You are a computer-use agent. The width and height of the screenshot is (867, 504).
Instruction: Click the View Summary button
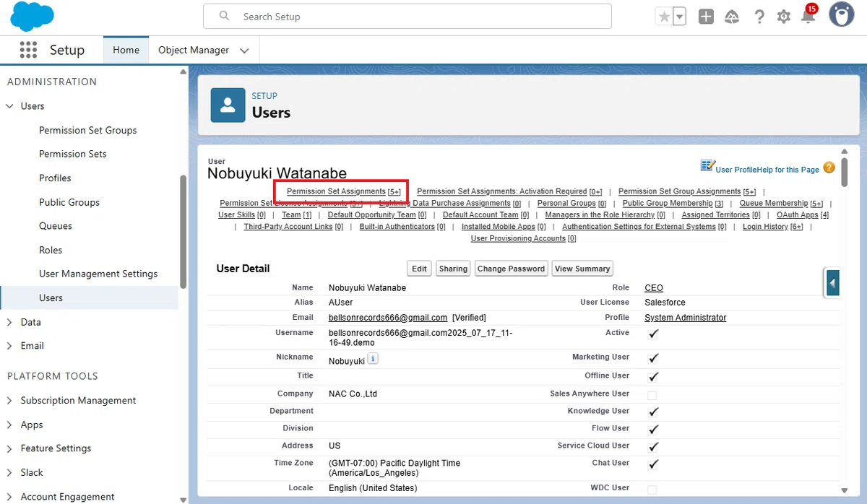pyautogui.click(x=582, y=269)
